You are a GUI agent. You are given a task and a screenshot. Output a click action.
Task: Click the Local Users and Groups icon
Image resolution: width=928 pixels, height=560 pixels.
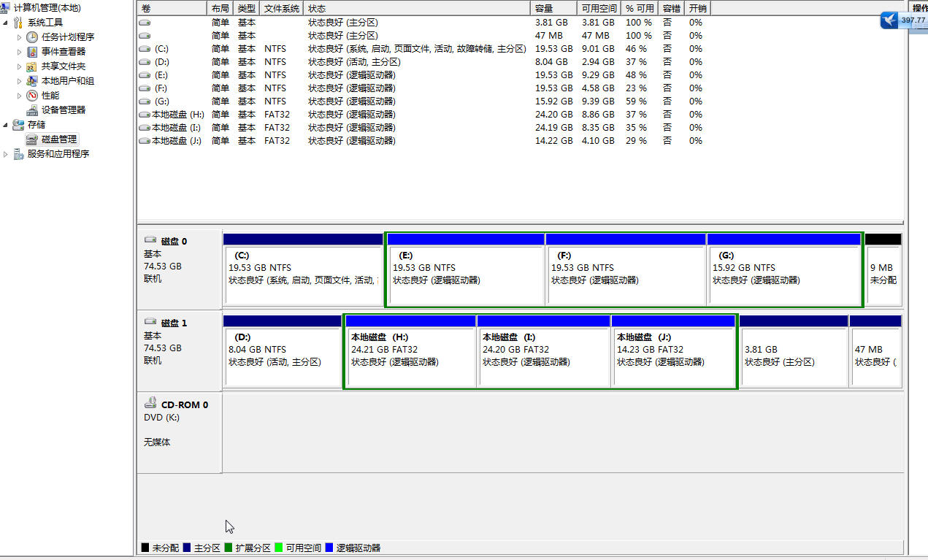pyautogui.click(x=32, y=81)
